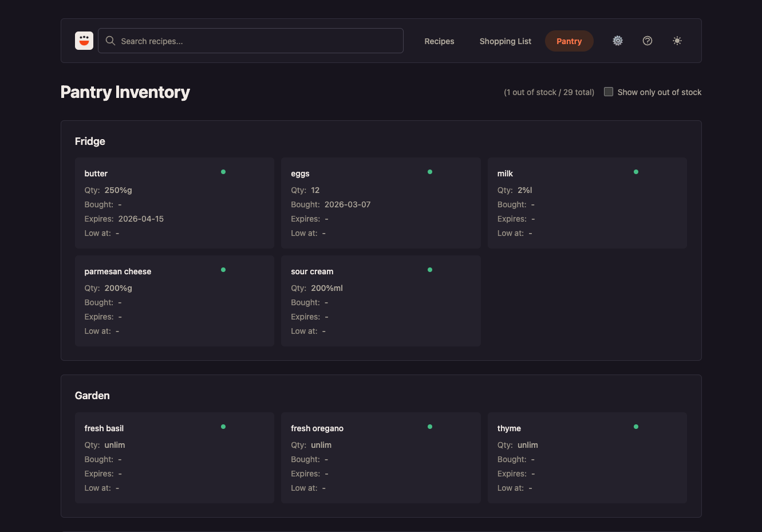762x532 pixels.
Task: Click eggs' quantity value 12
Action: click(315, 190)
